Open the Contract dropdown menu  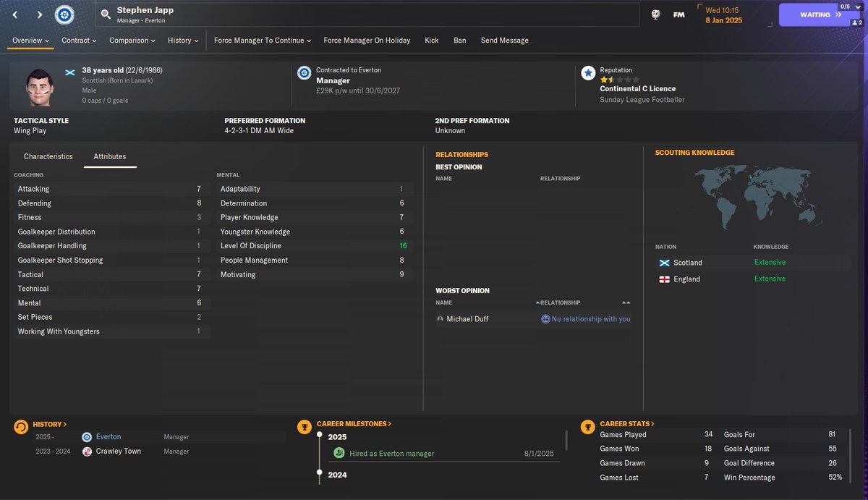[x=80, y=41]
